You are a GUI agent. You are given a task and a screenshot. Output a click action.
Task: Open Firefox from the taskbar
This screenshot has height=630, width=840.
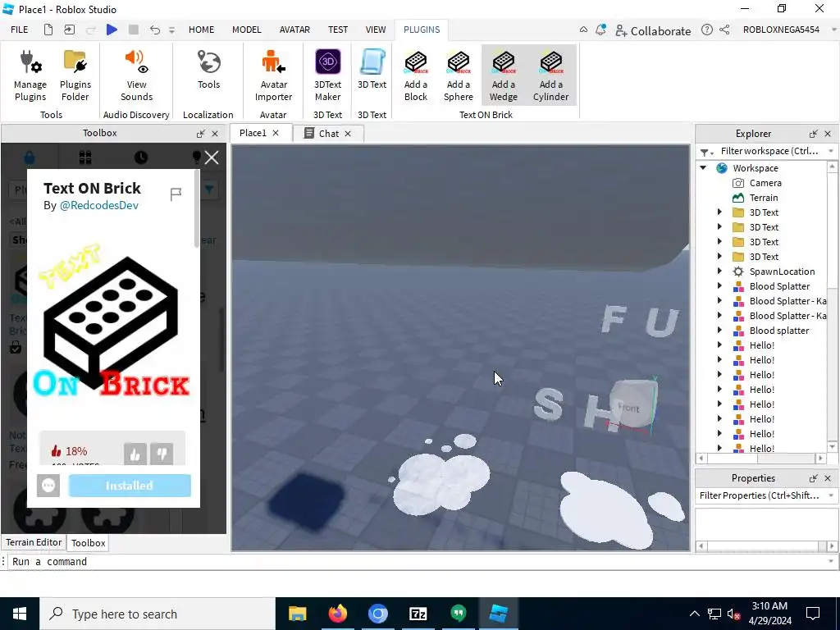[x=337, y=614]
